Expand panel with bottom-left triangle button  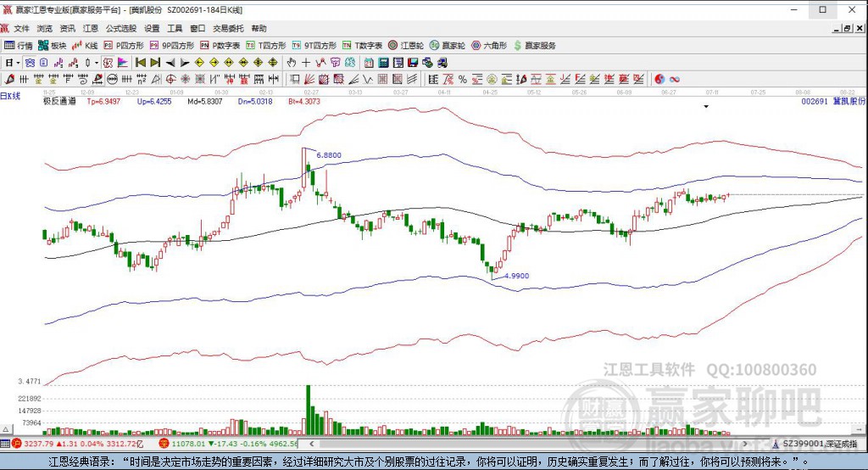(x=6, y=429)
